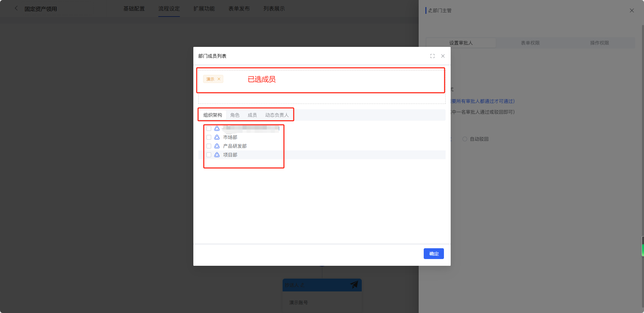Viewport: 644px width, 313px height.
Task: Remove the 演示 selected member tag
Action: (219, 79)
